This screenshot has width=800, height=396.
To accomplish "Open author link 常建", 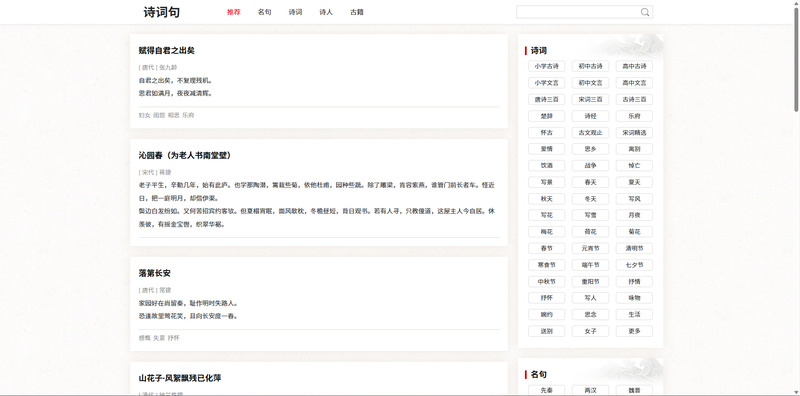I will 165,290.
